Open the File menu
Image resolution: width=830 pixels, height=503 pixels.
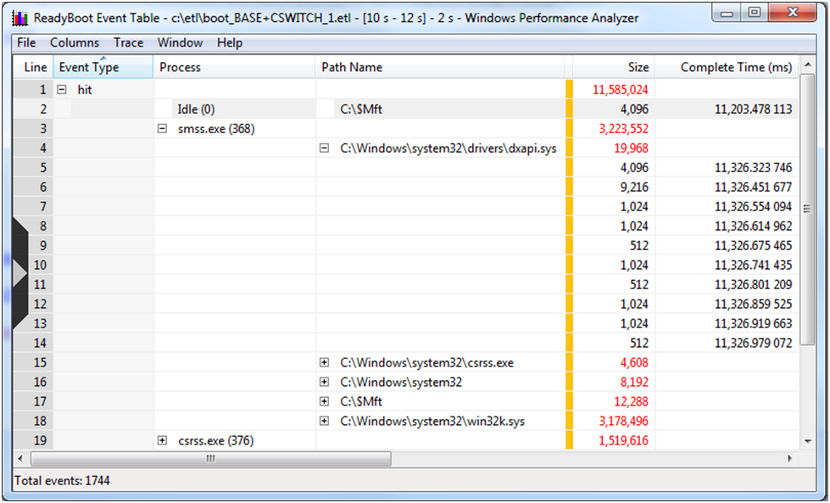pyautogui.click(x=26, y=43)
